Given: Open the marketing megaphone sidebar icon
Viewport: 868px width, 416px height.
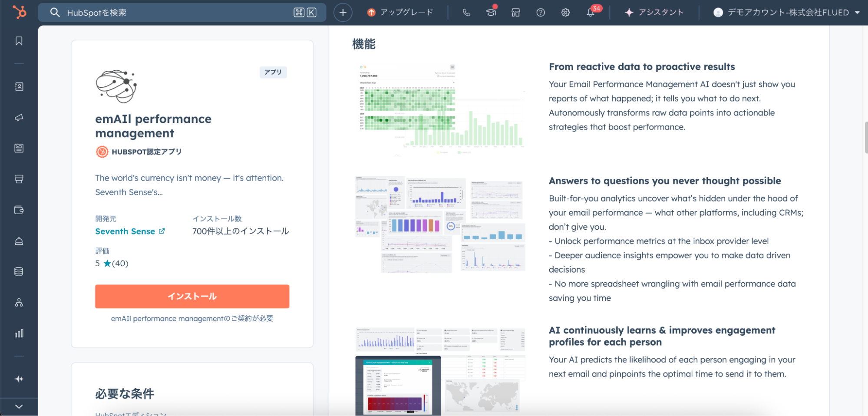Looking at the screenshot, I should 19,117.
